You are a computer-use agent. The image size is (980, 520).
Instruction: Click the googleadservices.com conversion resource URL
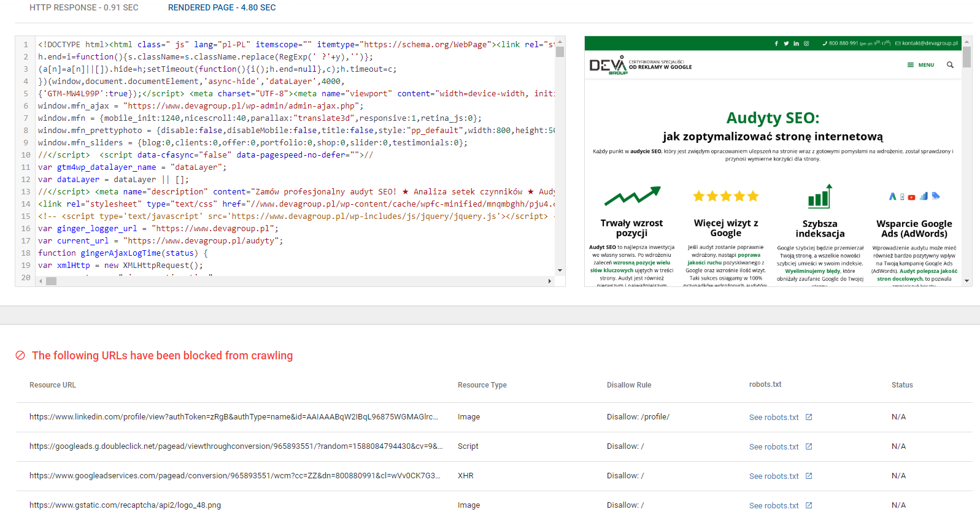tap(235, 476)
